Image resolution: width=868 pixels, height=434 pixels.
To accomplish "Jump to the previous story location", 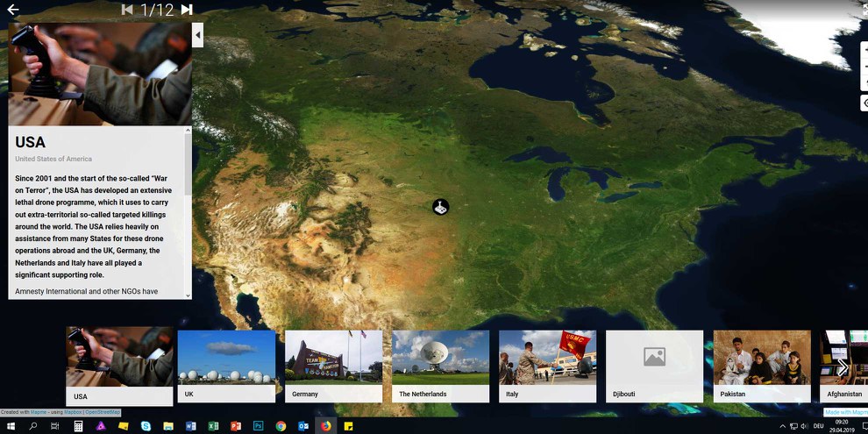I will pyautogui.click(x=127, y=10).
